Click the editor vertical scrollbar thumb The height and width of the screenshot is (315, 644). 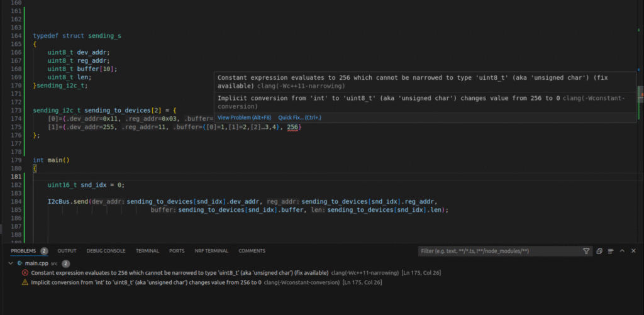640,94
